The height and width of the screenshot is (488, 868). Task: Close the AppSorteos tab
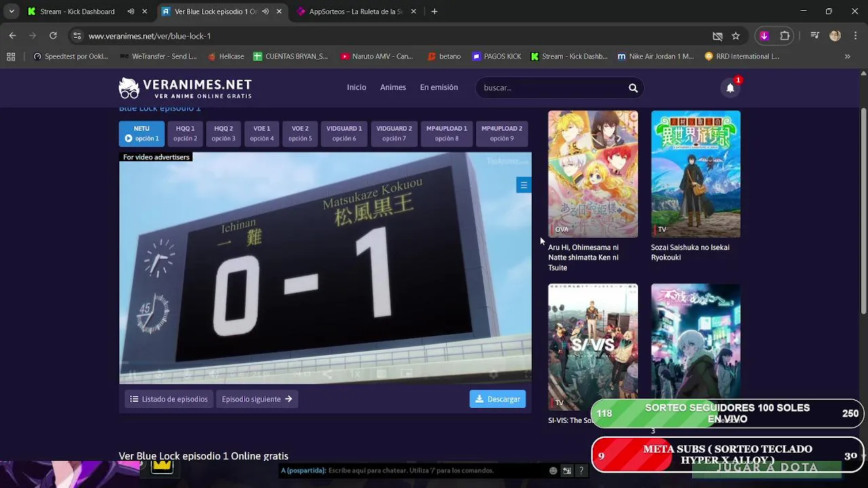point(413,12)
